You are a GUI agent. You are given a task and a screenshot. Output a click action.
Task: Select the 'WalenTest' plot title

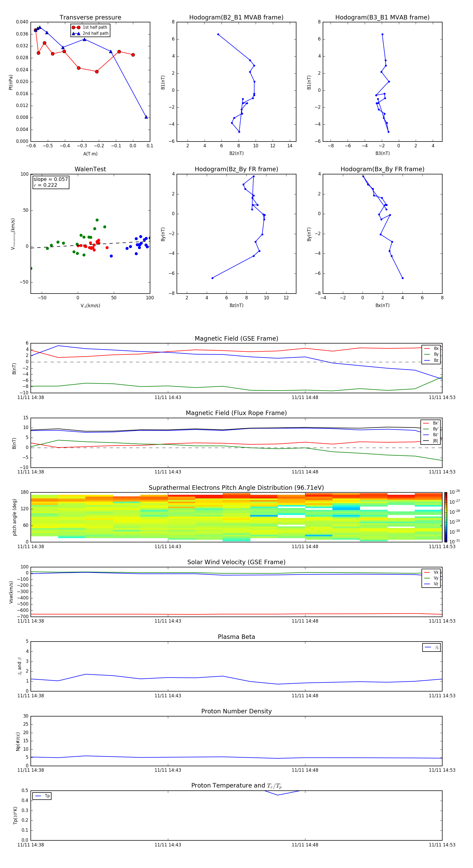coord(90,169)
